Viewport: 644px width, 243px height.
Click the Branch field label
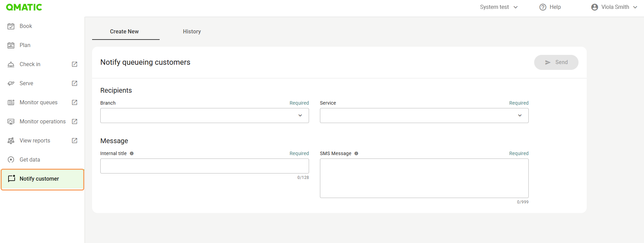pos(108,103)
